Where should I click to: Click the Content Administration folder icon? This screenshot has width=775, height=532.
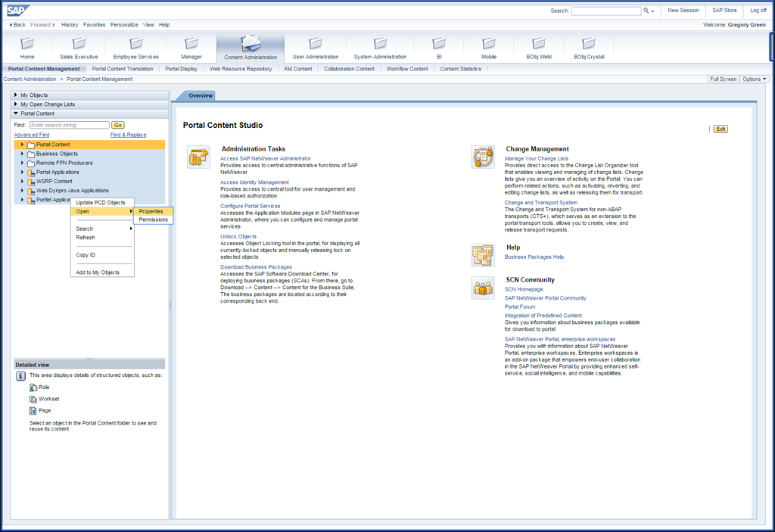click(251, 42)
